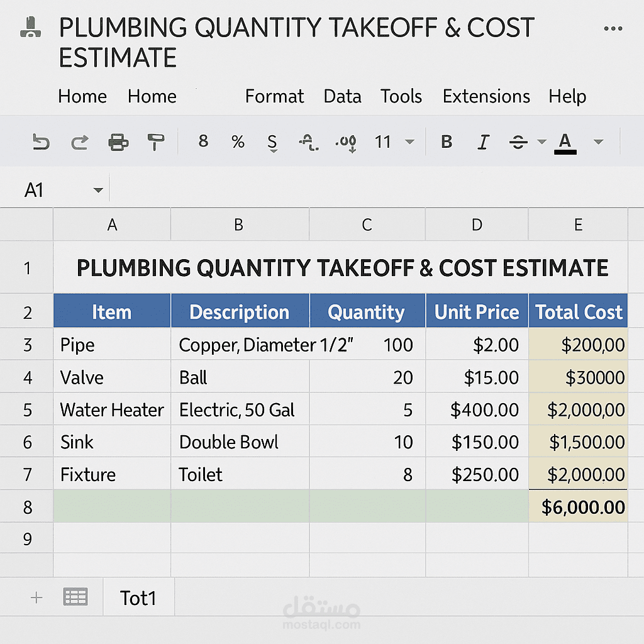Select the $15.00 unit price cell
The width and height of the screenshot is (644, 644).
tap(477, 377)
